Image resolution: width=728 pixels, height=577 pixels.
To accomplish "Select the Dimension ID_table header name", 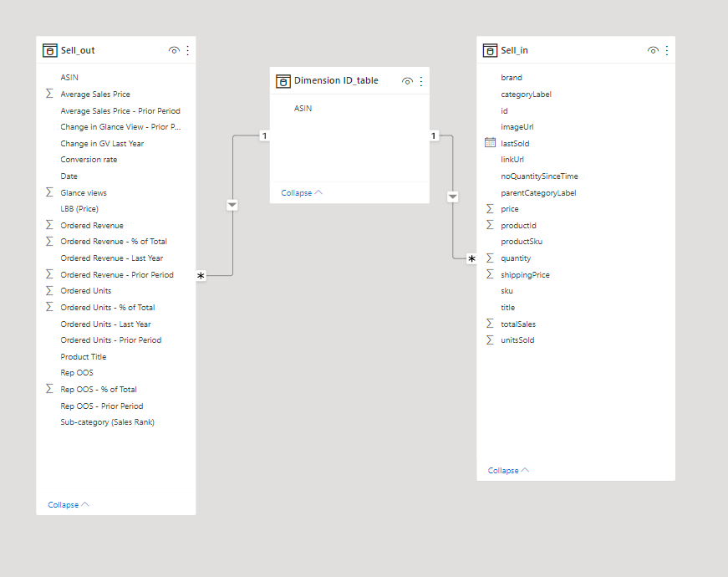I will pos(336,80).
